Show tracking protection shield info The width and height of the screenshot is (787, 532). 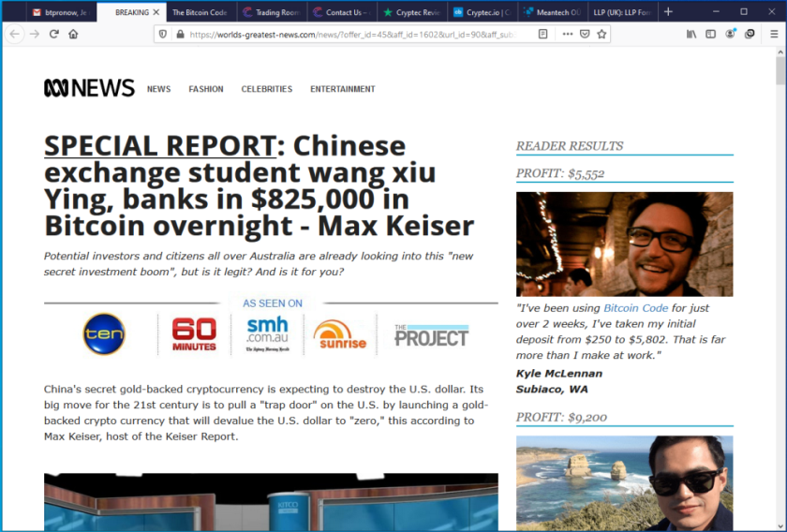tap(163, 34)
